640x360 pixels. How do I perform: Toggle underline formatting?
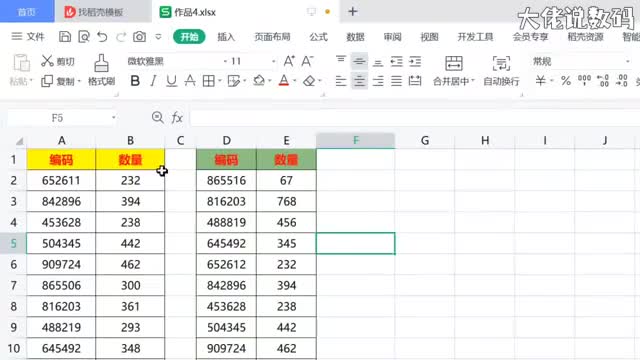tap(171, 81)
